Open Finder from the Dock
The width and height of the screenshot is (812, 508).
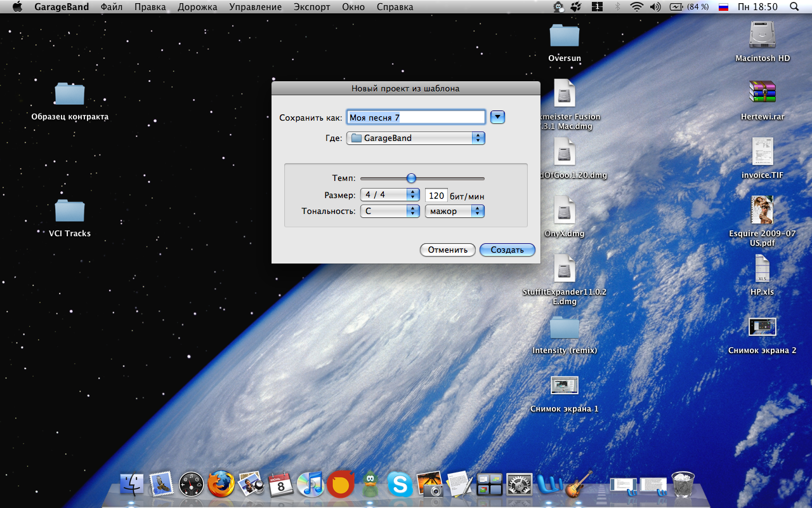pos(132,485)
